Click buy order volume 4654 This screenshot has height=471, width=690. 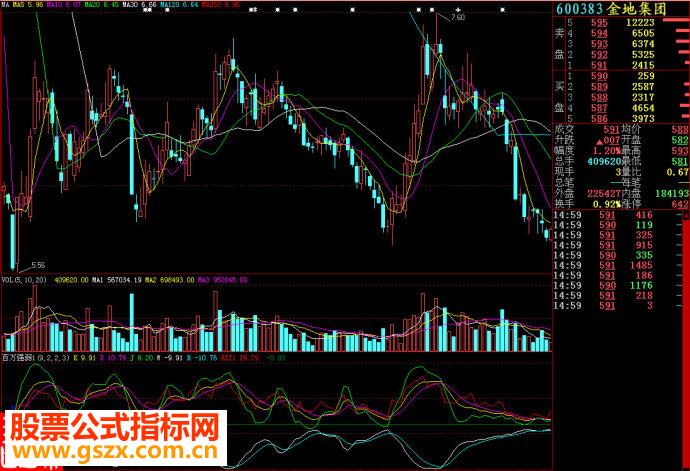pos(643,108)
